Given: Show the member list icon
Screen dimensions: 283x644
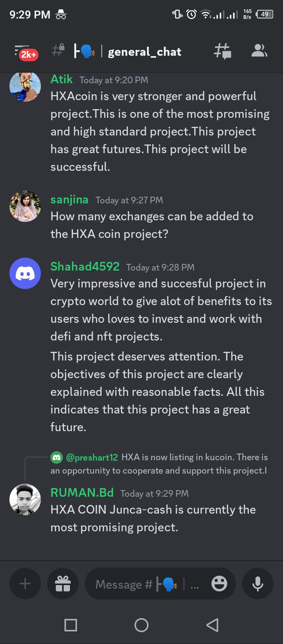Looking at the screenshot, I should pyautogui.click(x=259, y=51).
